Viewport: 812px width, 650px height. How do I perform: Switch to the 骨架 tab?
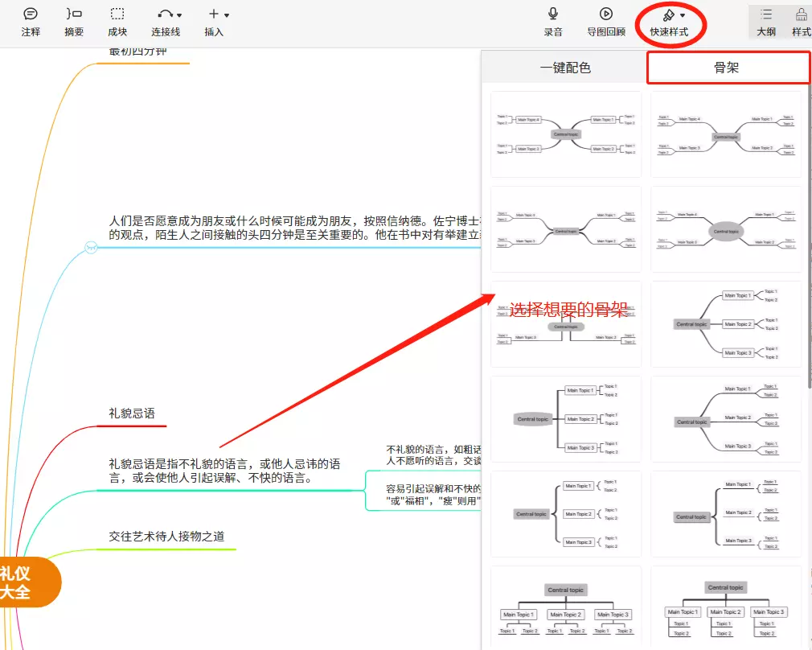tap(727, 68)
